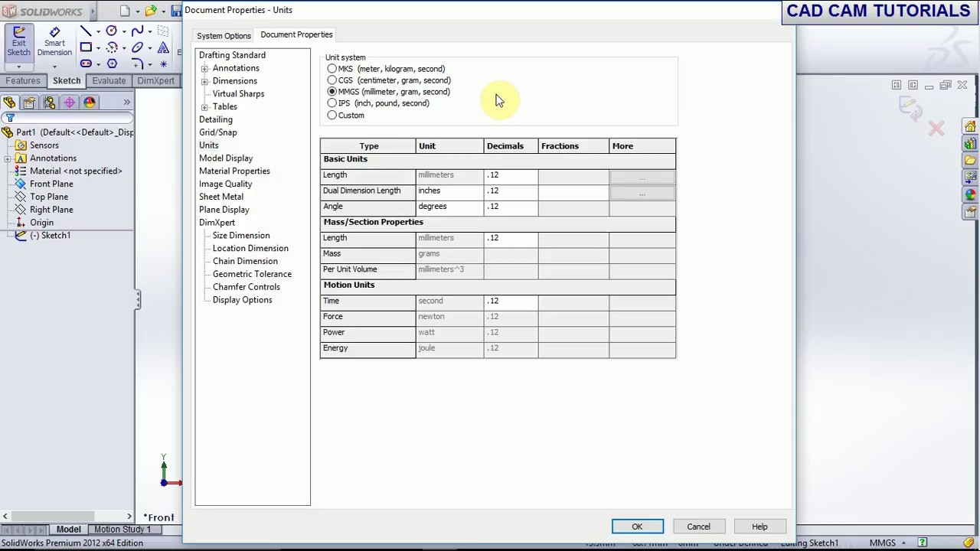Click OK to apply units
Screen dimensions: 980x551
click(x=637, y=527)
